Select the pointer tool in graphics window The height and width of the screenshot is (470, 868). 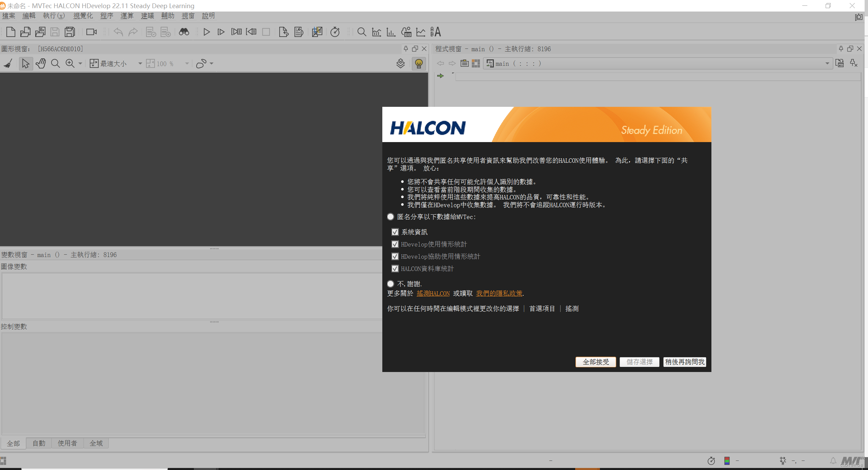pos(26,63)
